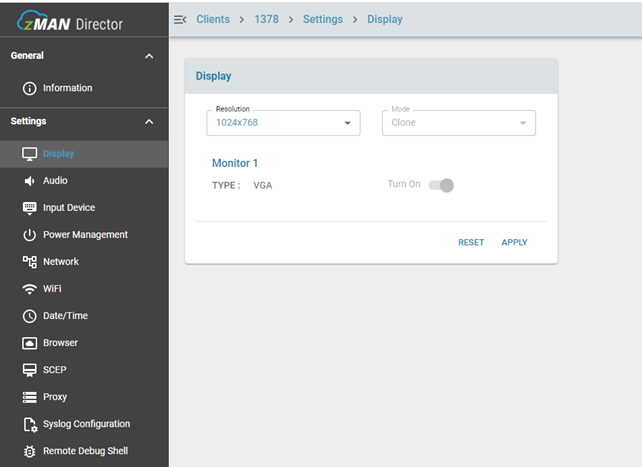Image resolution: width=642 pixels, height=467 pixels.
Task: Click the SCEP certificate icon
Action: coord(29,370)
